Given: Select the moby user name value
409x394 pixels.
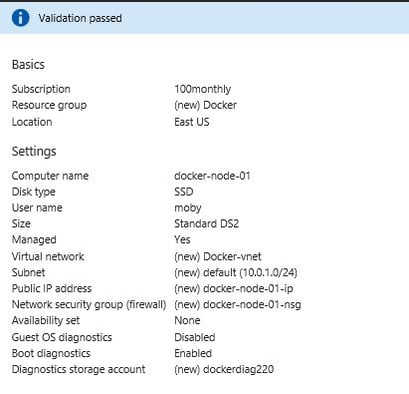Looking at the screenshot, I should coord(188,208).
